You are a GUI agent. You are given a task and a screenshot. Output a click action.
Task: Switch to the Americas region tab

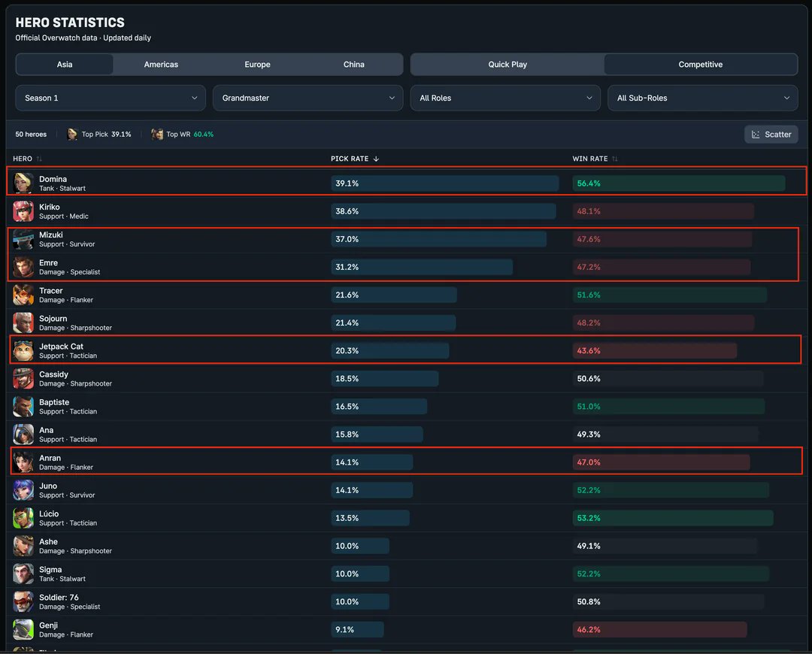click(x=161, y=64)
